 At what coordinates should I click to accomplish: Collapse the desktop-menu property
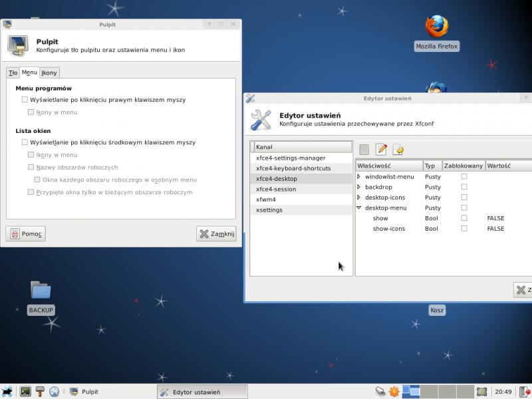coord(359,207)
